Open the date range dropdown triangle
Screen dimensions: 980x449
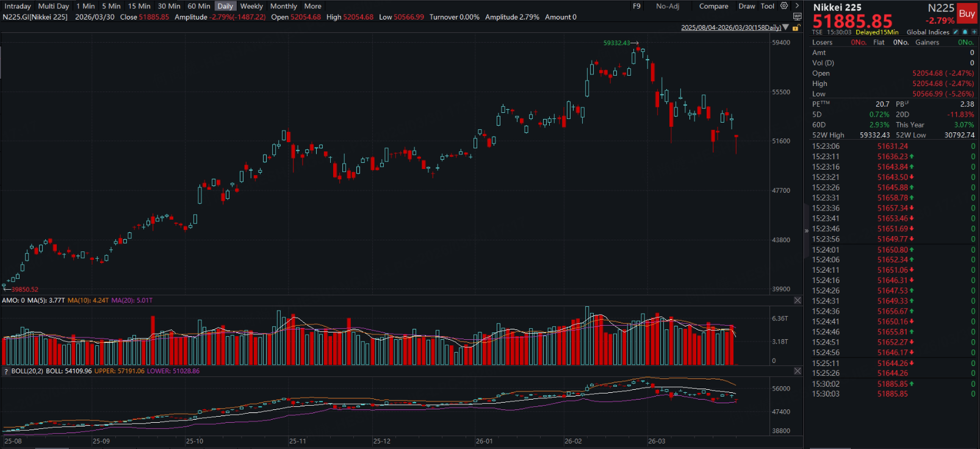pos(786,27)
